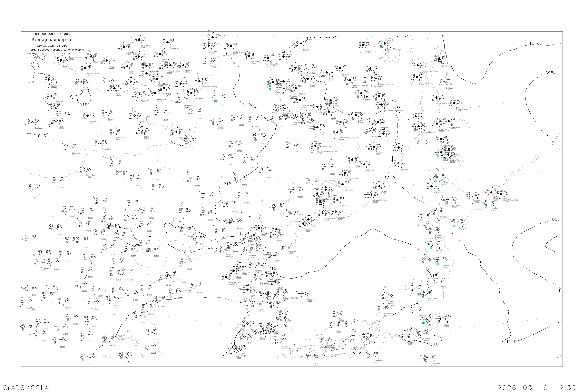Click the cyan square west of Urakawa
This screenshot has width=588, height=392.
coord(454,226)
